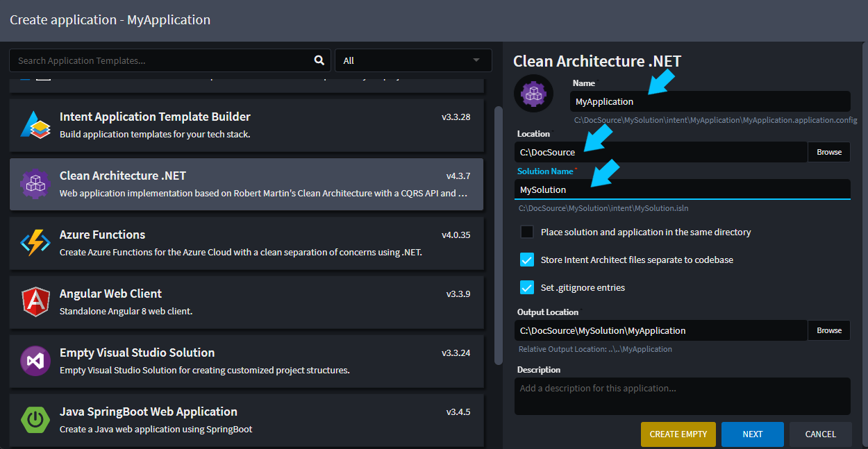Click the Angular Web Client logo icon
This screenshot has height=449, width=868.
pyautogui.click(x=35, y=302)
